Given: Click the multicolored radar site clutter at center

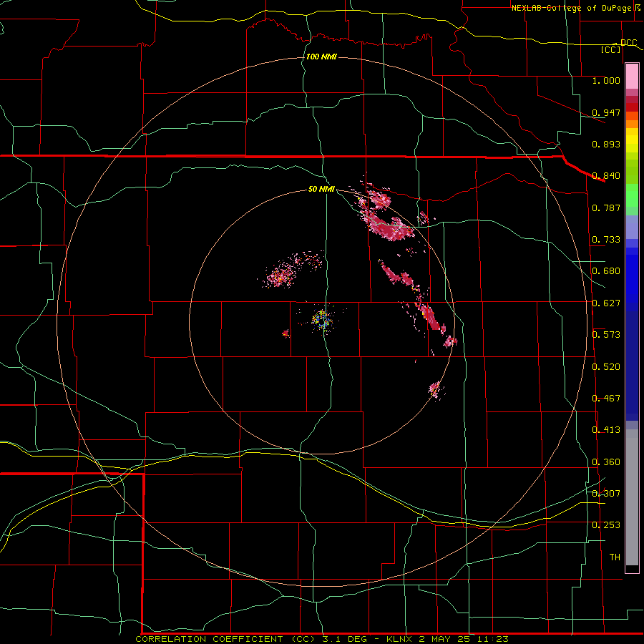Looking at the screenshot, I should 322,320.
